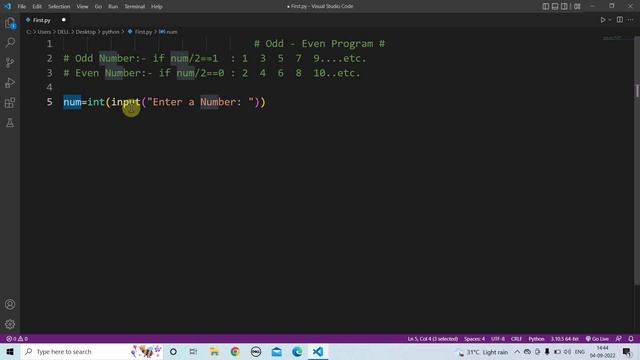This screenshot has height=360, width=640.
Task: Click the Ln 5, Col 4 status entry
Action: 433,339
